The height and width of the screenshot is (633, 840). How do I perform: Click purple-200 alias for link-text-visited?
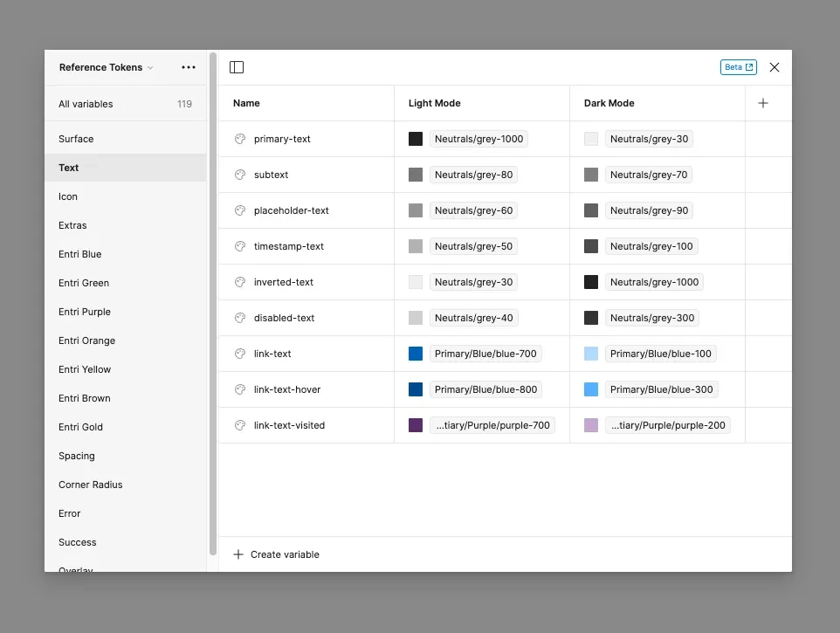pos(667,425)
